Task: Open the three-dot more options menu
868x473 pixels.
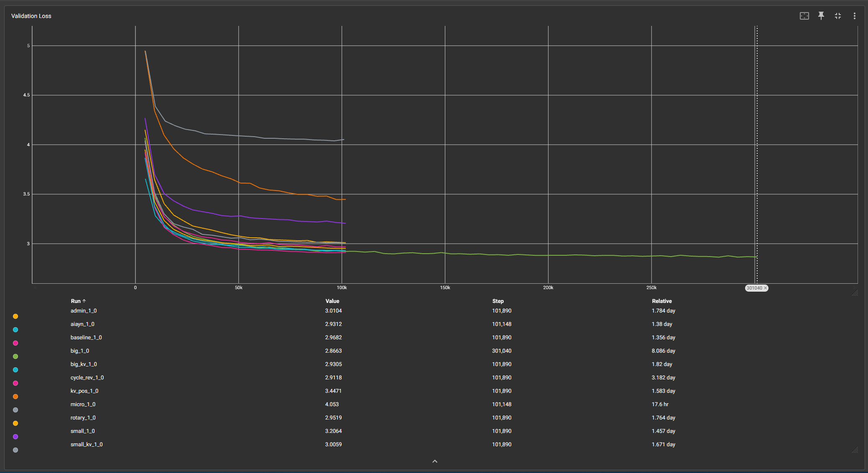Action: click(854, 16)
